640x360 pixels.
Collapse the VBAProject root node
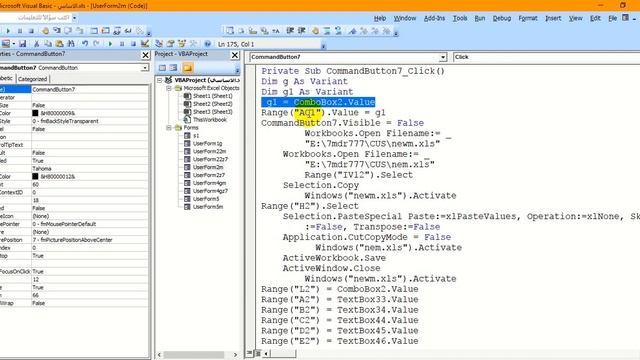click(x=160, y=80)
